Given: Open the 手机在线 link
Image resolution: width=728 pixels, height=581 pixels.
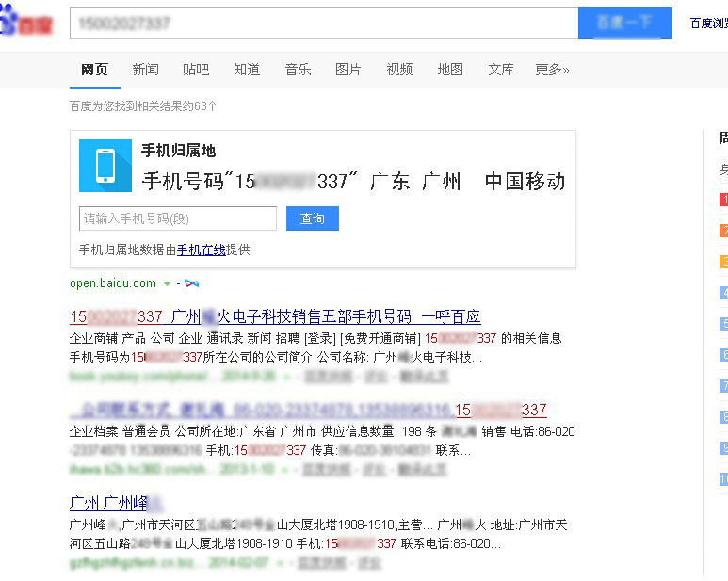Looking at the screenshot, I should (201, 250).
